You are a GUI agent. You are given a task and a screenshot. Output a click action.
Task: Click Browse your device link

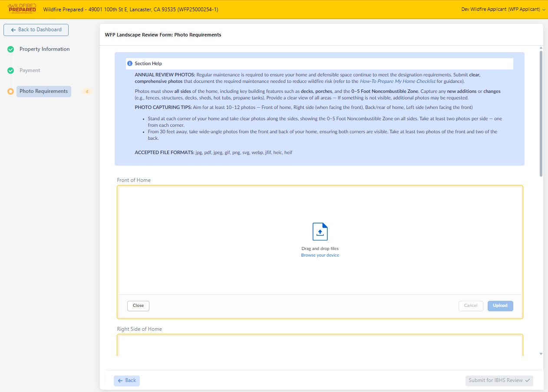[320, 255]
